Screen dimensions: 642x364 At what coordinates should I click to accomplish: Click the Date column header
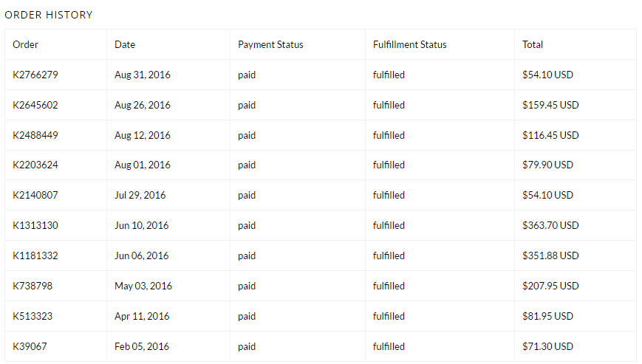click(125, 44)
